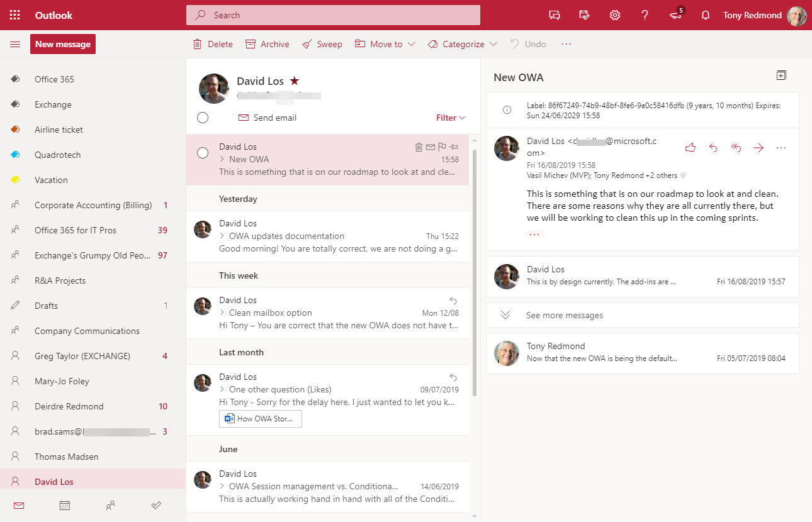Click See more messages expander
This screenshot has width=812, height=522.
pyautogui.click(x=643, y=315)
